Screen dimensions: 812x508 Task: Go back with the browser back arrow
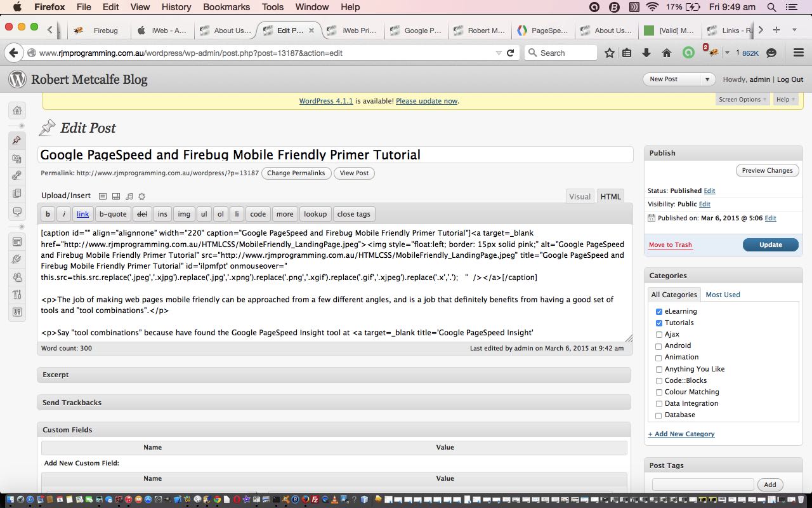pos(14,53)
